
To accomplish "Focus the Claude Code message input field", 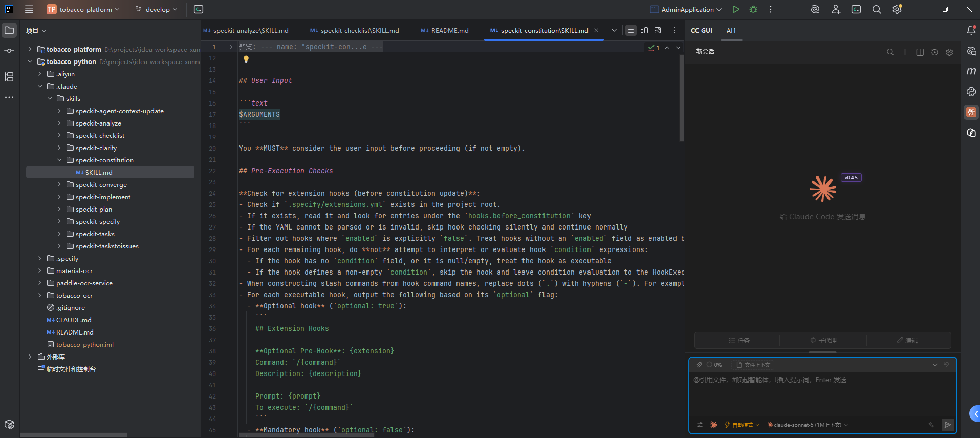I will pyautogui.click(x=822, y=394).
